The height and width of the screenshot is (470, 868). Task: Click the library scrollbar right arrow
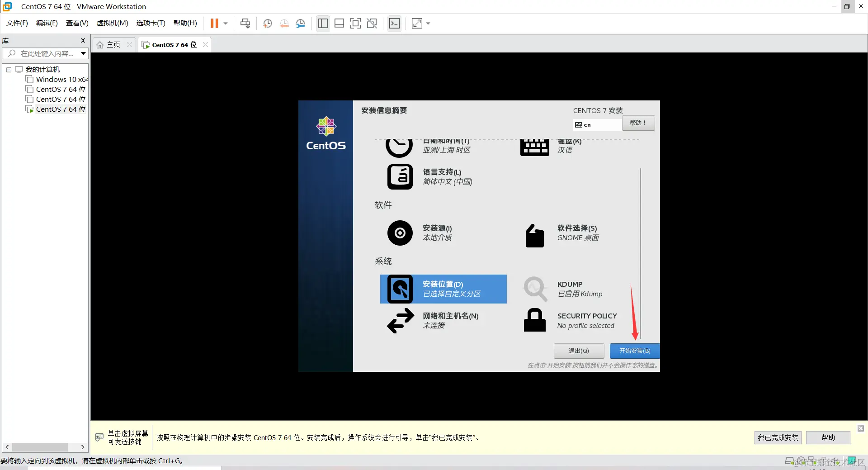[83, 447]
